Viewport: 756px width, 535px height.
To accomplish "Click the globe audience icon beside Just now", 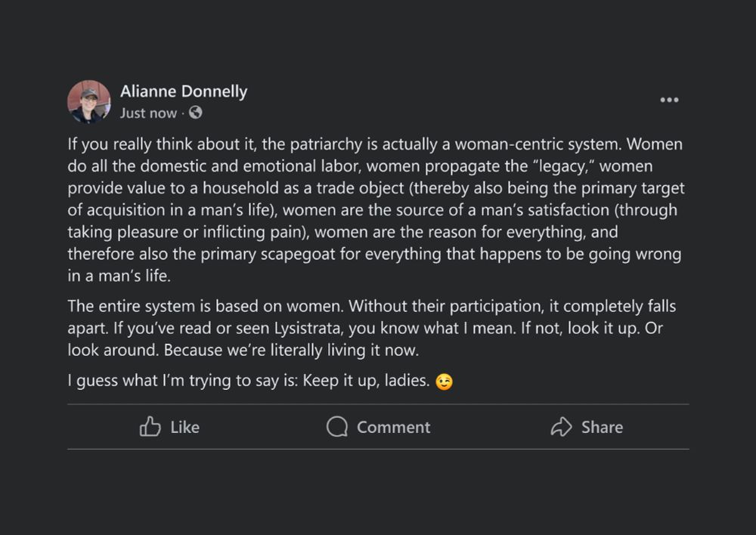I will (x=194, y=113).
